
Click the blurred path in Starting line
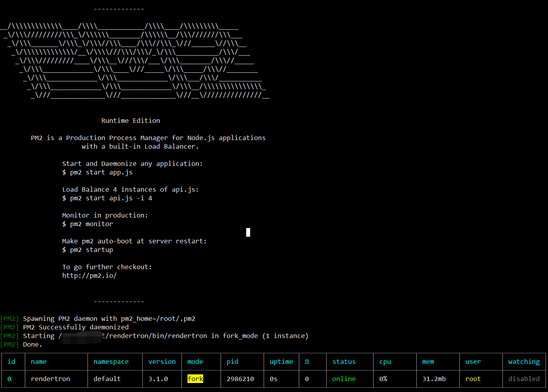point(82,336)
